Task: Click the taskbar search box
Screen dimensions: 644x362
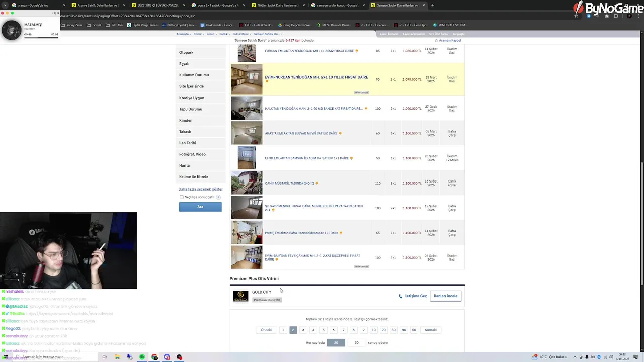Action: click(55, 357)
